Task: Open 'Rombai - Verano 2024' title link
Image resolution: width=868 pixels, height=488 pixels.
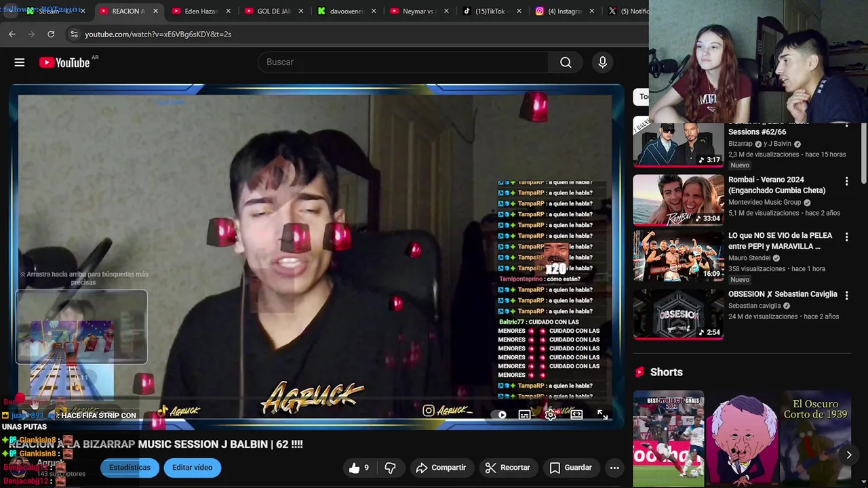Action: coord(776,185)
